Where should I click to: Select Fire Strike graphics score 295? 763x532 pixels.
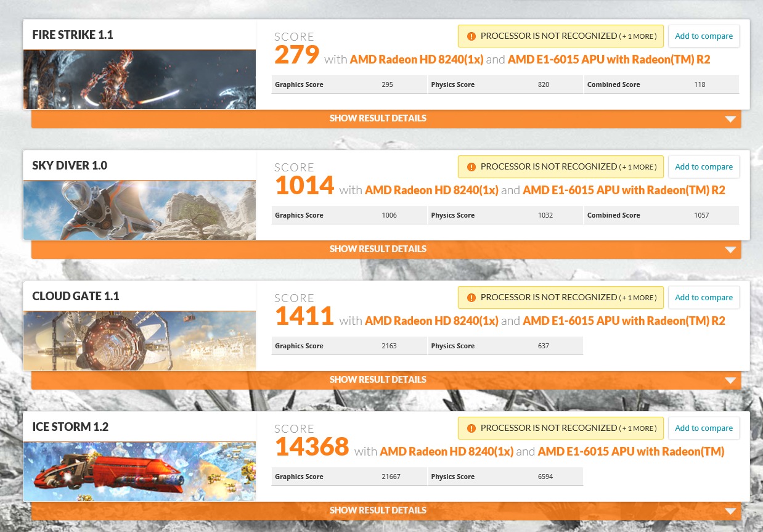click(387, 84)
